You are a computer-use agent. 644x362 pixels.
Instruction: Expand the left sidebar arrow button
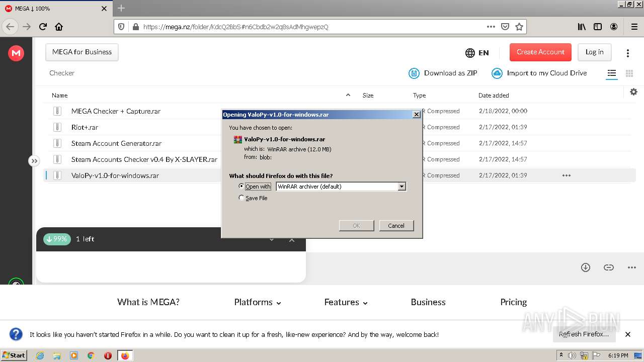point(34,161)
